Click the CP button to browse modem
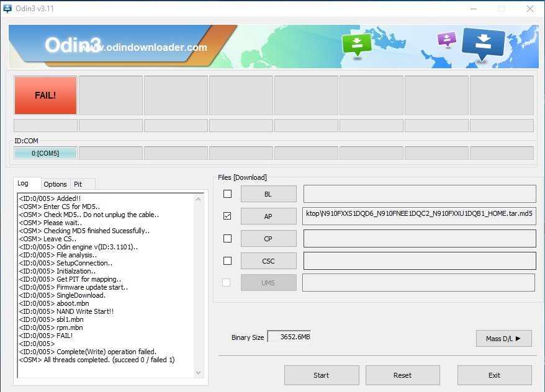This screenshot has width=545, height=392. click(x=268, y=239)
